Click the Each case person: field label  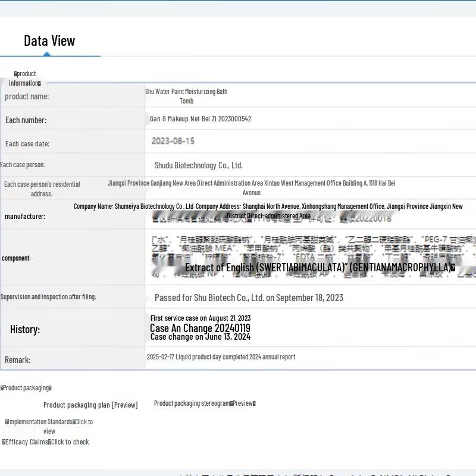(x=23, y=165)
